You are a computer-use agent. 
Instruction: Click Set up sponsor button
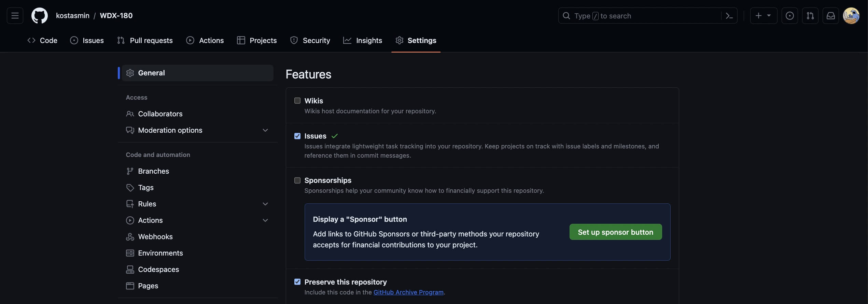click(x=616, y=232)
